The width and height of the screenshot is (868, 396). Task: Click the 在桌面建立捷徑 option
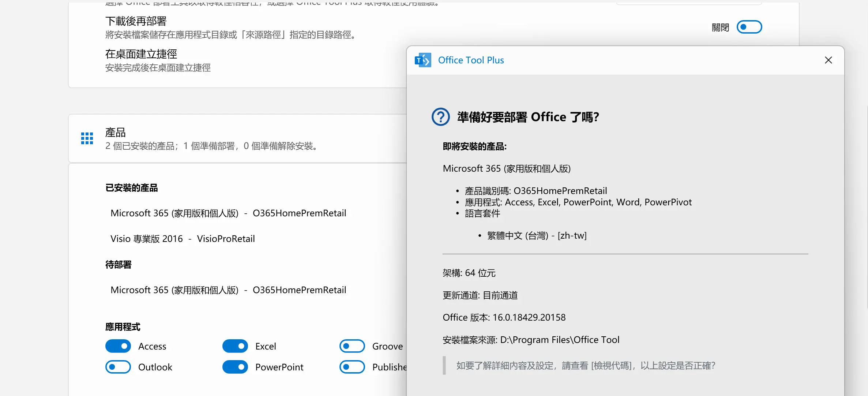(141, 54)
